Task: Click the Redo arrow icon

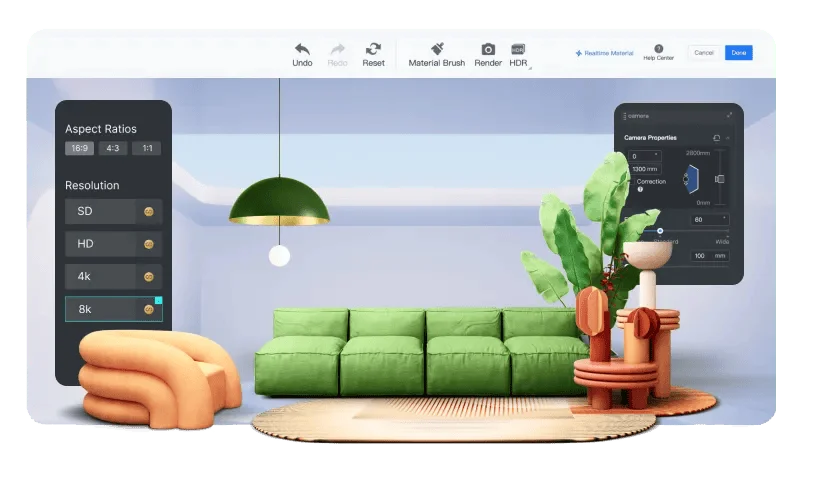Action: (x=338, y=49)
